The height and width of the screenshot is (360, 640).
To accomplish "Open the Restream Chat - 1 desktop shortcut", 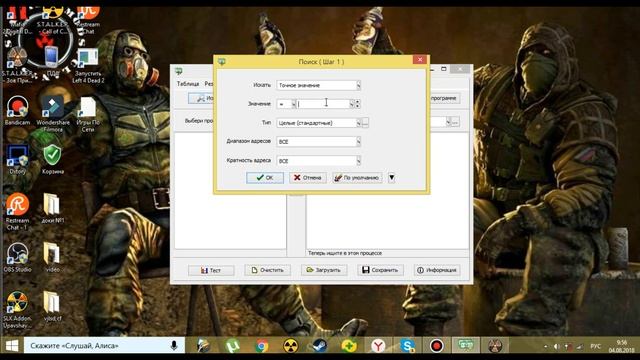I will [17, 212].
